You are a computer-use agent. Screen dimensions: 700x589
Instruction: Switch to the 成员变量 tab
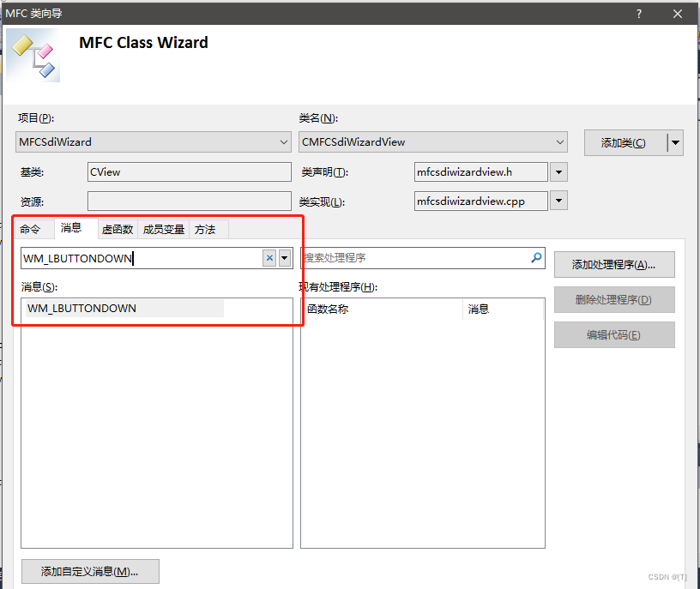click(163, 229)
